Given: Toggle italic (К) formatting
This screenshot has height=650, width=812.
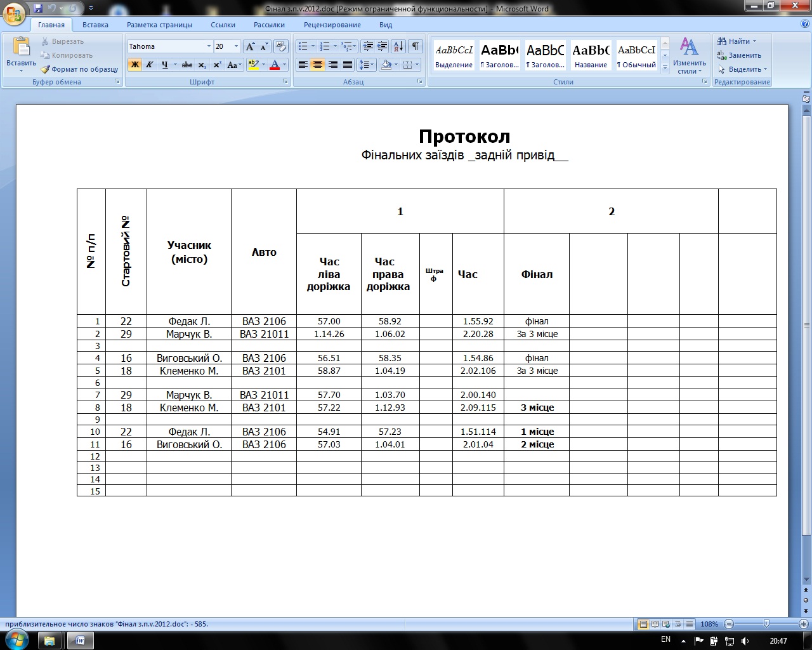Looking at the screenshot, I should [x=150, y=65].
